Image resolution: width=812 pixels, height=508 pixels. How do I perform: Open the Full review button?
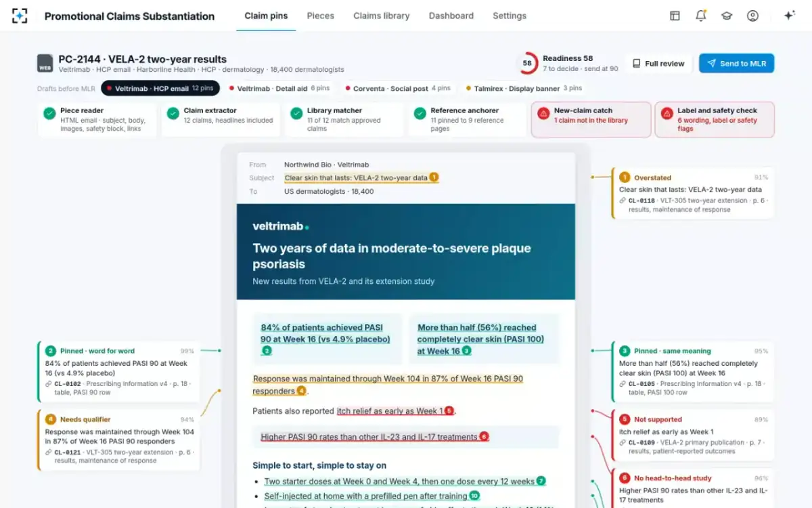(x=658, y=64)
